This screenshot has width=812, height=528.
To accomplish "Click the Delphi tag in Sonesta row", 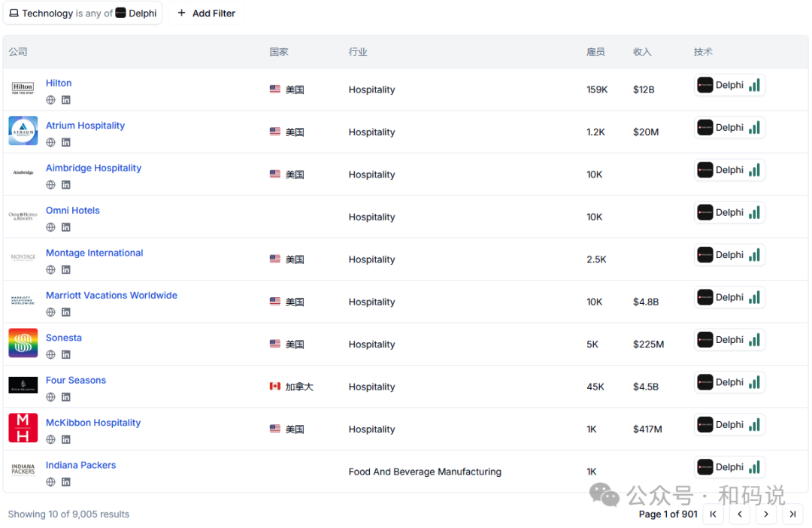I will click(x=729, y=340).
